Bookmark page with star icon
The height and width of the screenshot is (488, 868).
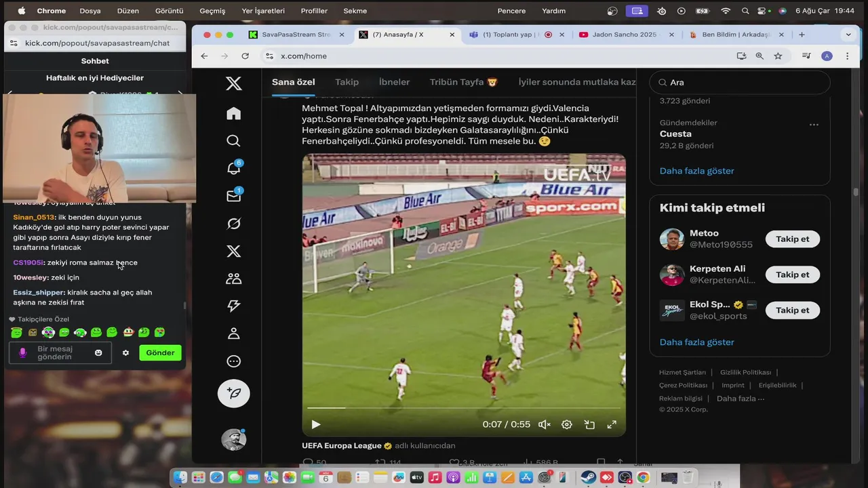point(778,56)
